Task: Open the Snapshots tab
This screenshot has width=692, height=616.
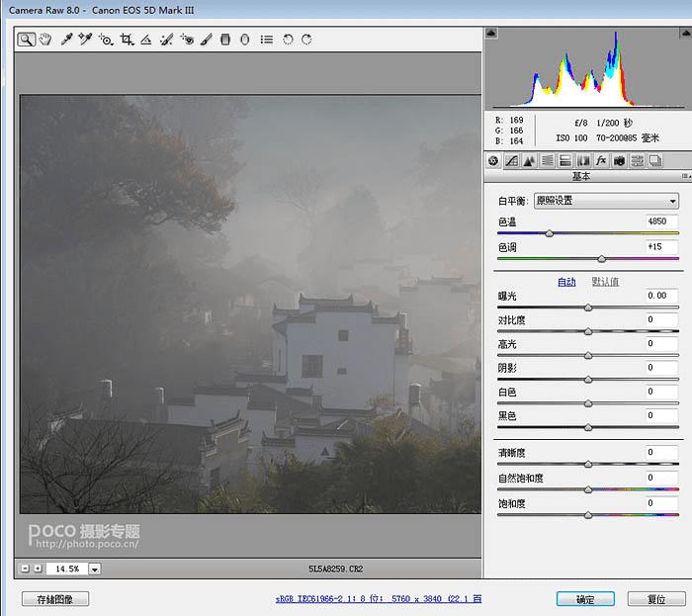Action: tap(655, 160)
